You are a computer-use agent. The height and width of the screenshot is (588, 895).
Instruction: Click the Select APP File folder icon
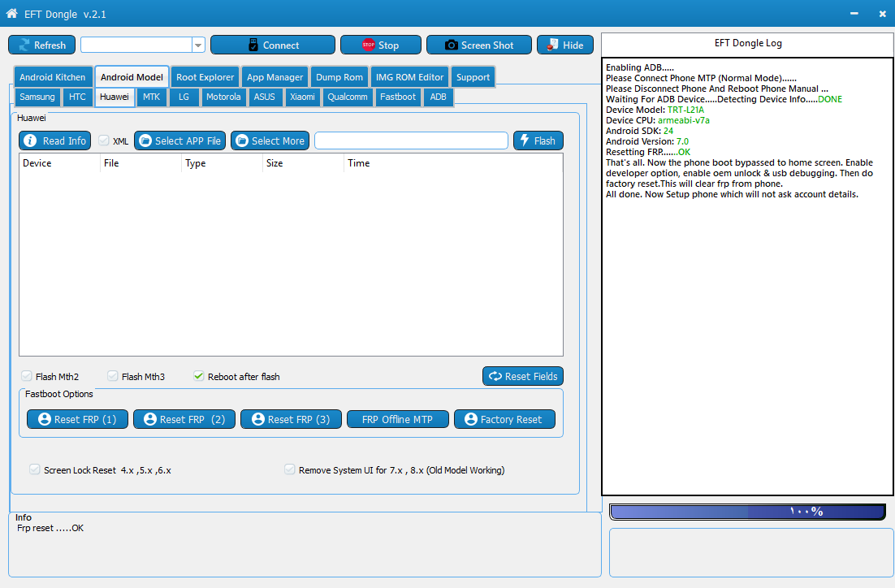pos(145,141)
